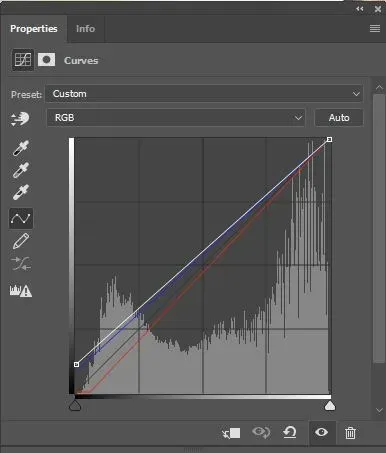Toggle adjustment layer visibility eye
Image resolution: width=386 pixels, height=453 pixels.
point(321,433)
